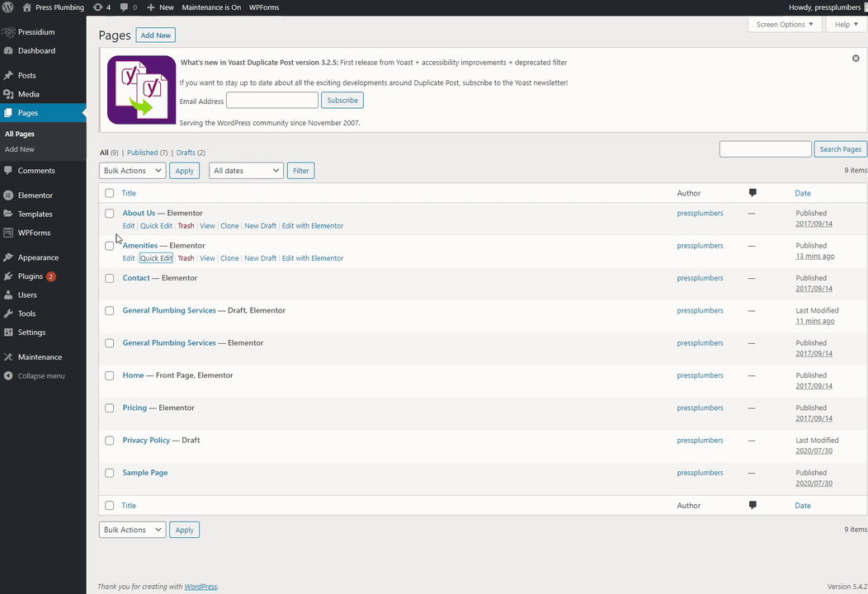The width and height of the screenshot is (868, 594).
Task: Open the Privacy Policy page title
Action: click(146, 440)
